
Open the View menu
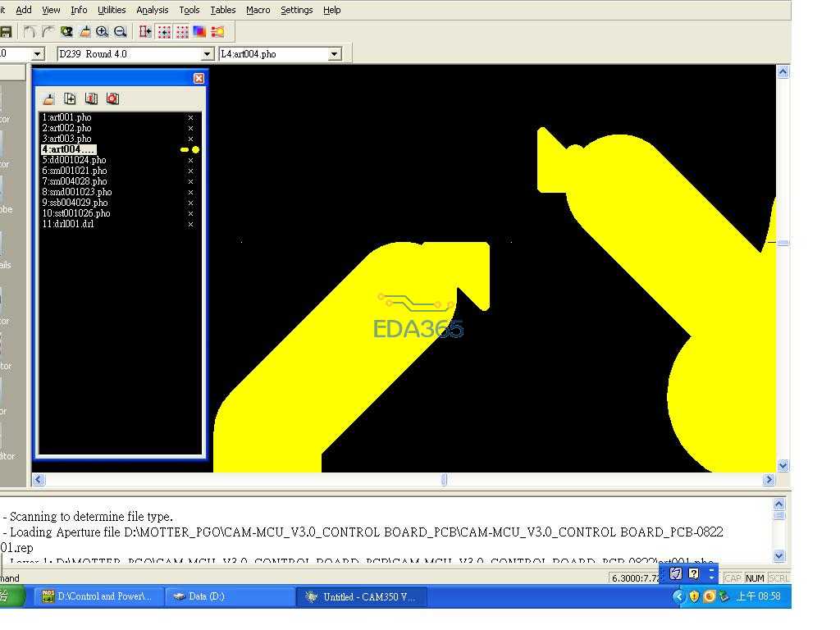click(51, 10)
